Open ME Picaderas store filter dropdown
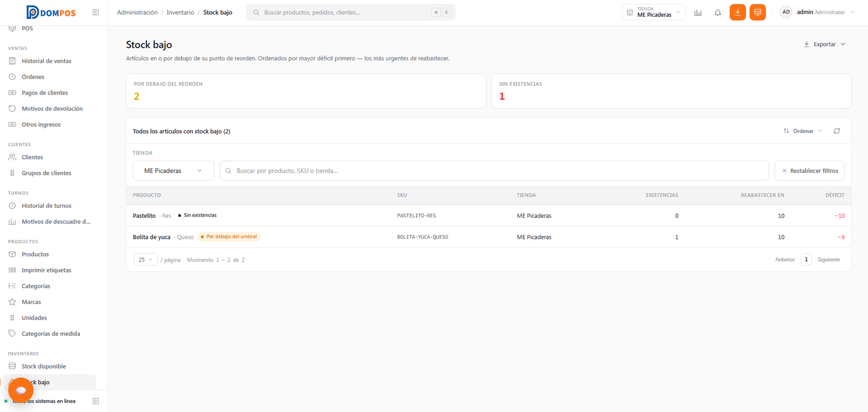This screenshot has height=412, width=868. (174, 170)
